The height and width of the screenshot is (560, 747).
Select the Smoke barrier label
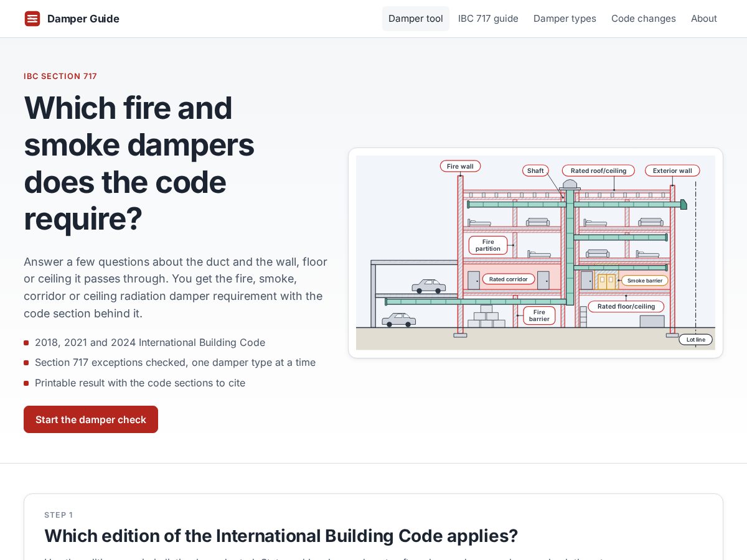point(645,281)
